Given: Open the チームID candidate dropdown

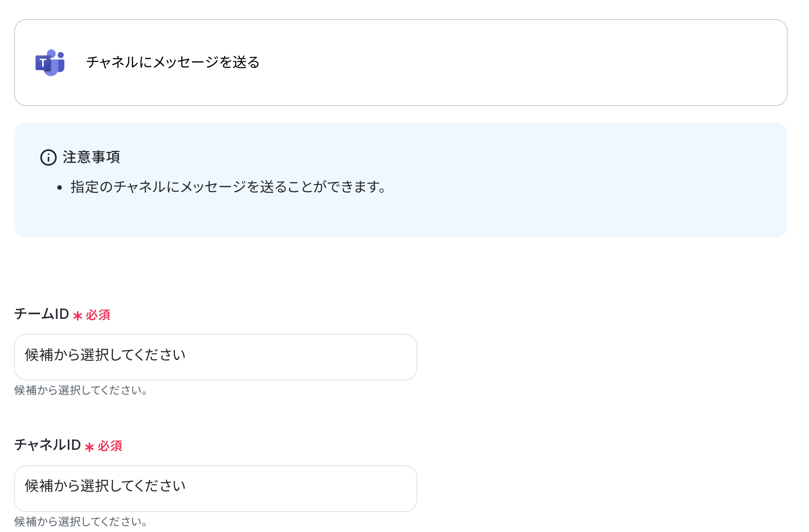Looking at the screenshot, I should tap(216, 357).
